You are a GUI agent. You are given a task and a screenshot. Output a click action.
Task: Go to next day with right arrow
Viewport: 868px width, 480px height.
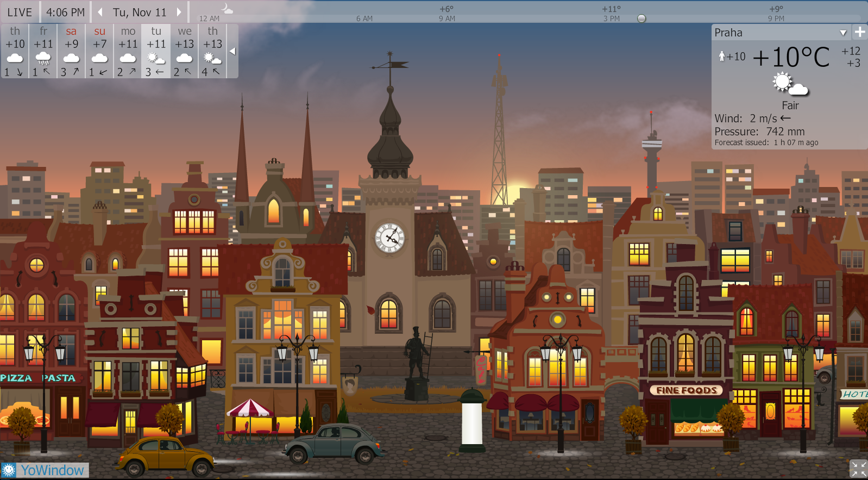point(179,12)
